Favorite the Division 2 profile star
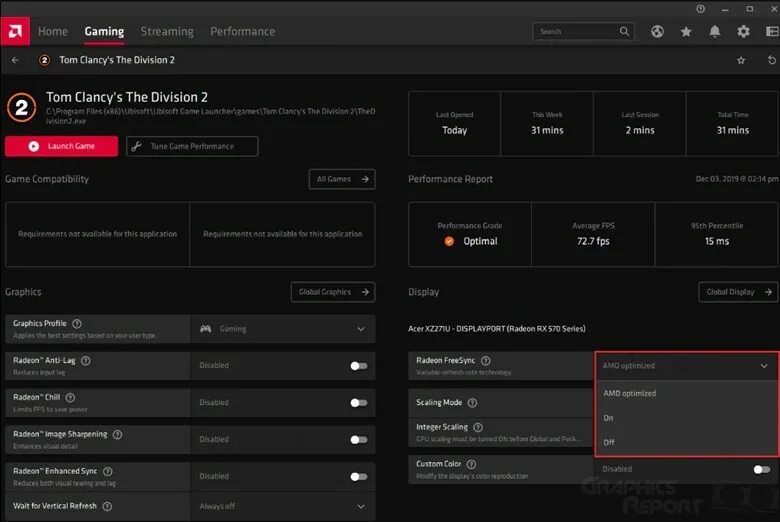The height and width of the screenshot is (522, 780). (741, 60)
